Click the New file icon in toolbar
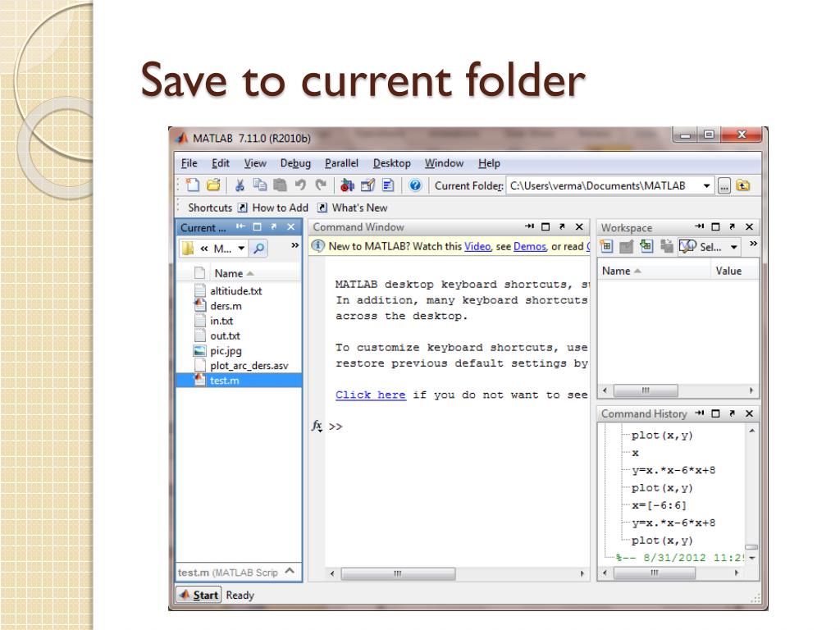The height and width of the screenshot is (630, 840). pos(192,185)
